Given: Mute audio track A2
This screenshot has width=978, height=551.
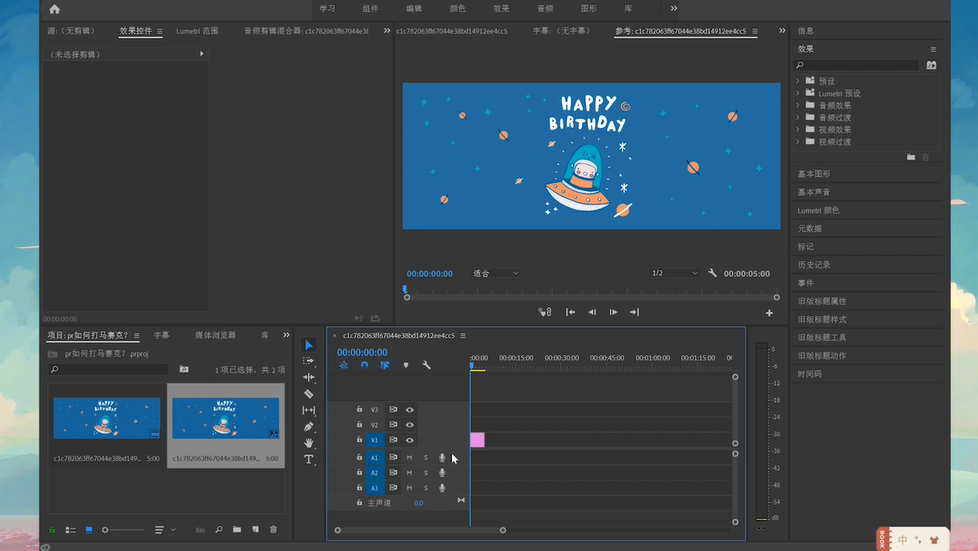Looking at the screenshot, I should point(409,472).
